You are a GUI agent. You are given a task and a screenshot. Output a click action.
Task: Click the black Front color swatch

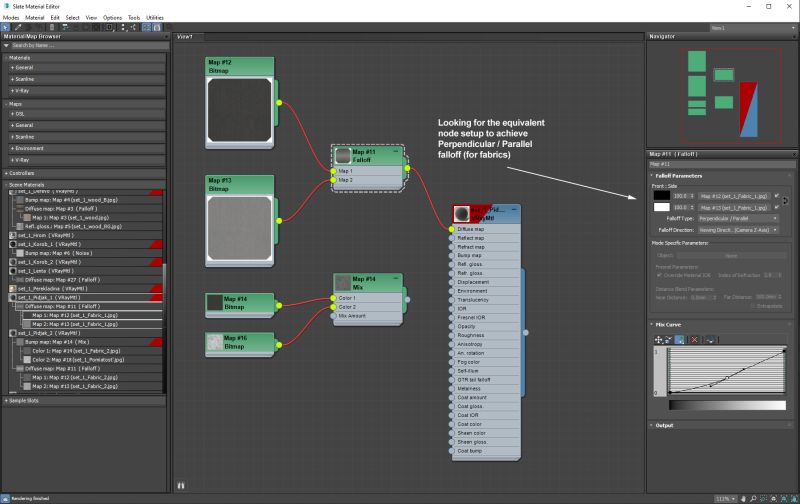[x=662, y=195]
